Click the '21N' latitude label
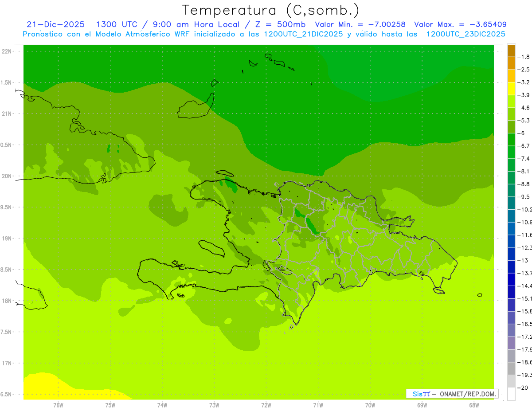The height and width of the screenshot is (411, 532). pyautogui.click(x=7, y=114)
